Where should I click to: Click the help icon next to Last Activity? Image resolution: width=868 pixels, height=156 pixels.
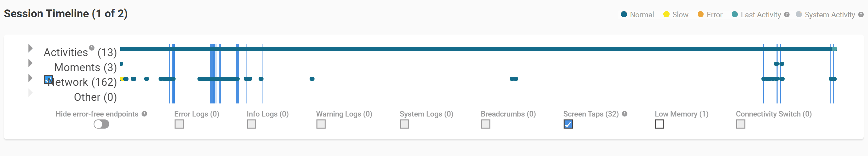787,15
